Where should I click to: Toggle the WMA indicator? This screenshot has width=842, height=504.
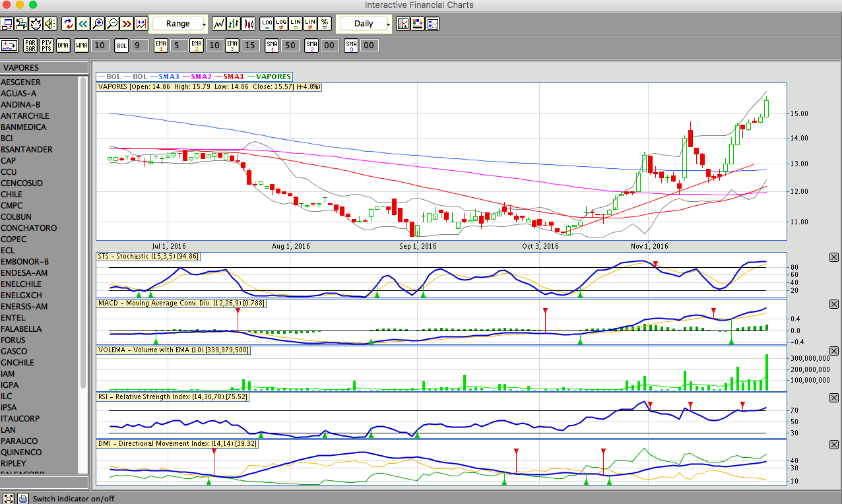click(81, 46)
